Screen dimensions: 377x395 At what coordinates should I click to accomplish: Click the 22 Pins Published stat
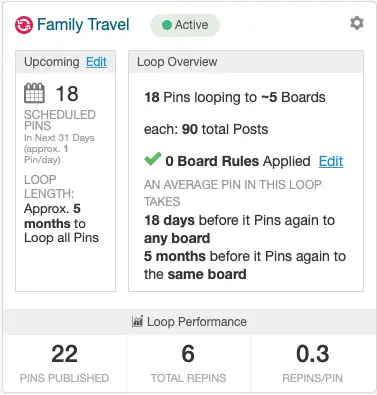pyautogui.click(x=64, y=363)
